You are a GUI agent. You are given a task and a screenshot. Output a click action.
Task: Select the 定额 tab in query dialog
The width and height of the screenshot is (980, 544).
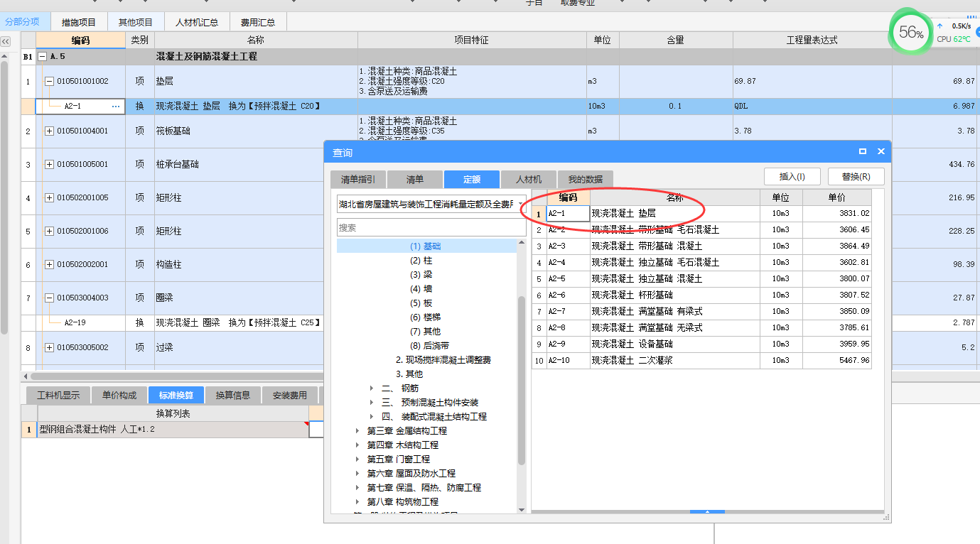pos(471,179)
